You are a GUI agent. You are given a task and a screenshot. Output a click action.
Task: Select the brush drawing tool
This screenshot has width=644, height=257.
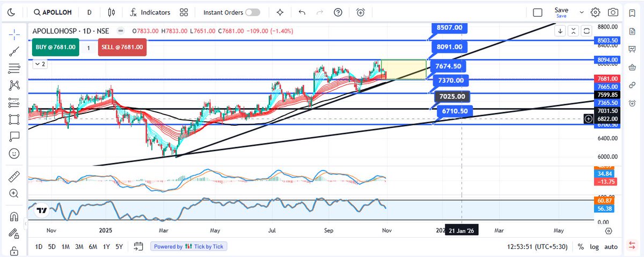[x=14, y=119]
